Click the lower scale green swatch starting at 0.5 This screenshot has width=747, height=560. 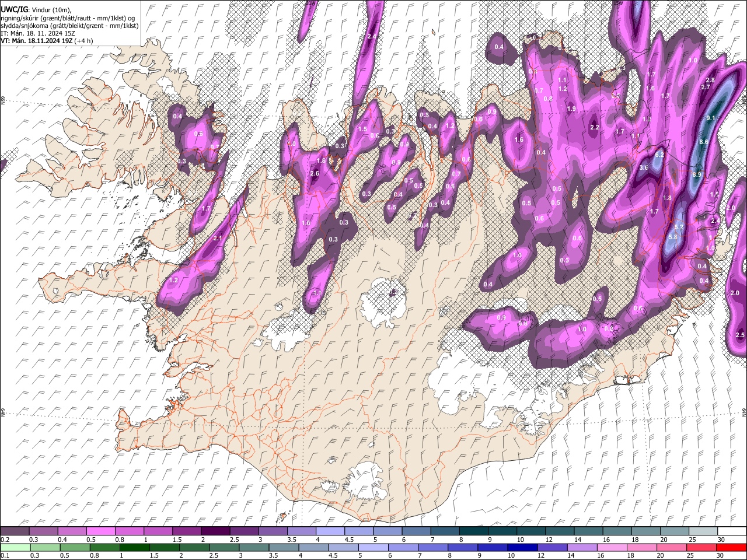coord(75,547)
